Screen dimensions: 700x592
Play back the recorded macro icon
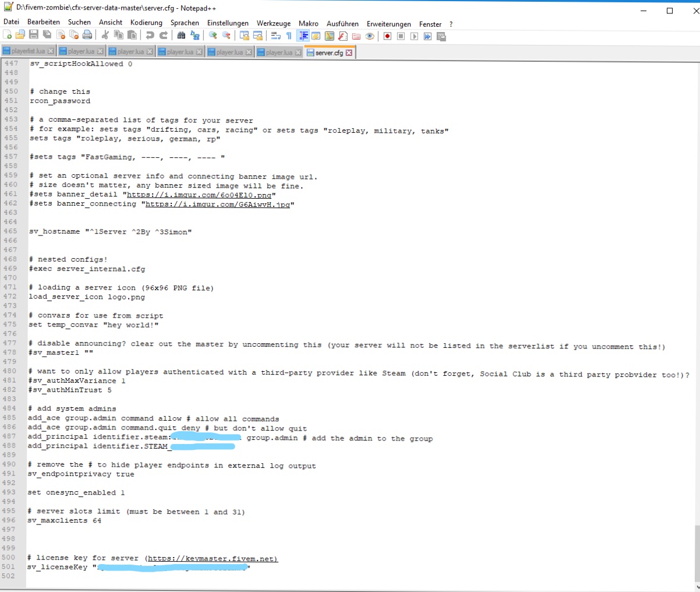click(x=414, y=36)
